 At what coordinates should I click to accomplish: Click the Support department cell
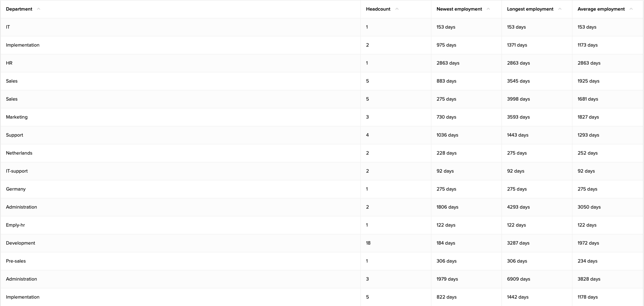[x=14, y=135]
